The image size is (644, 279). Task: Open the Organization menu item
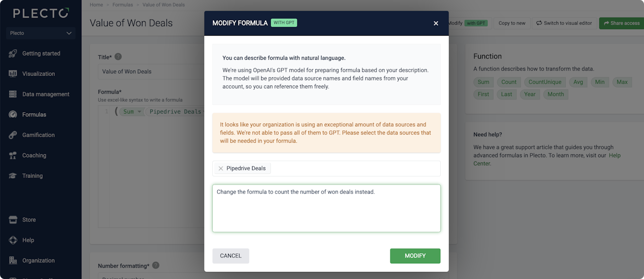click(x=38, y=260)
